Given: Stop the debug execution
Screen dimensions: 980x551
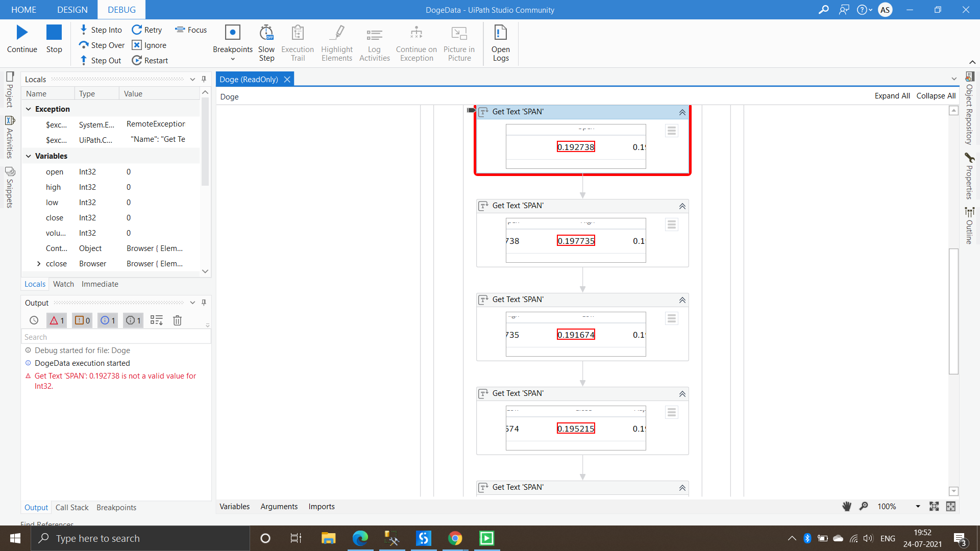Looking at the screenshot, I should coord(54,33).
